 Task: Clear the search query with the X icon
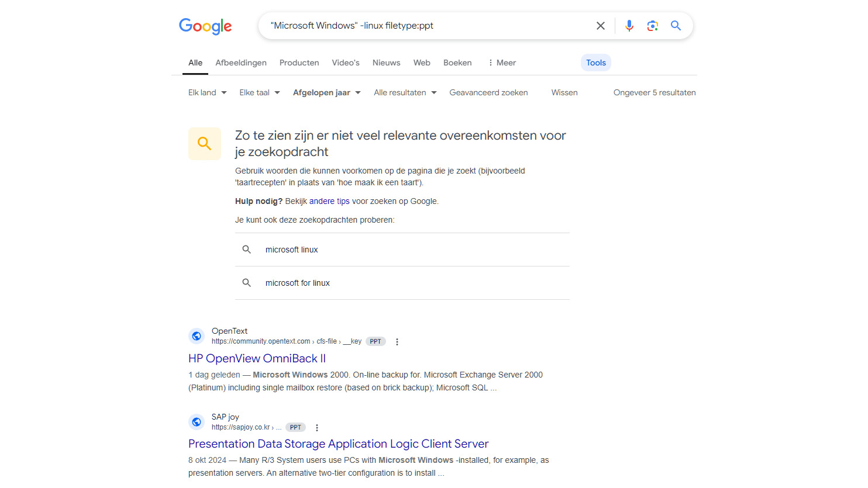click(600, 26)
